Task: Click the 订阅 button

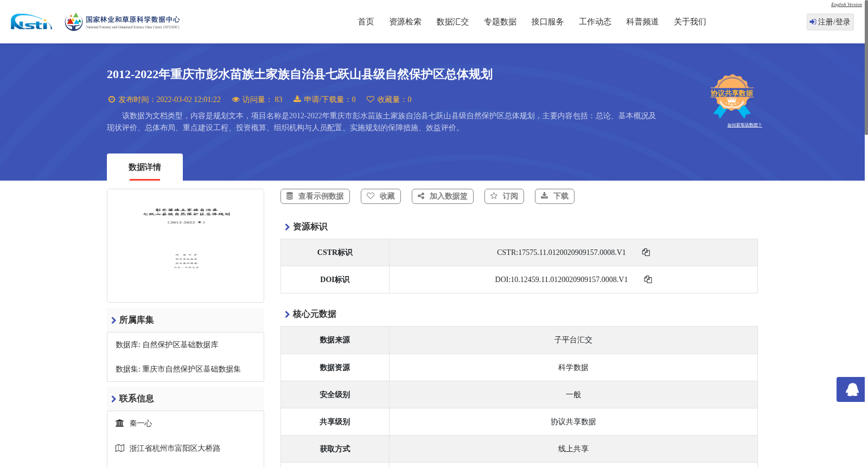Action: click(x=504, y=196)
